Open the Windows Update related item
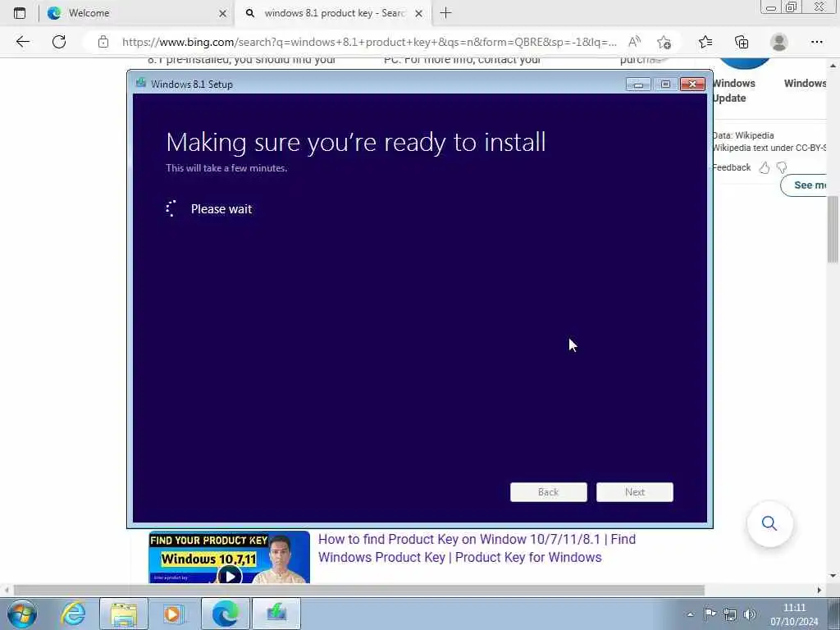 (x=734, y=90)
